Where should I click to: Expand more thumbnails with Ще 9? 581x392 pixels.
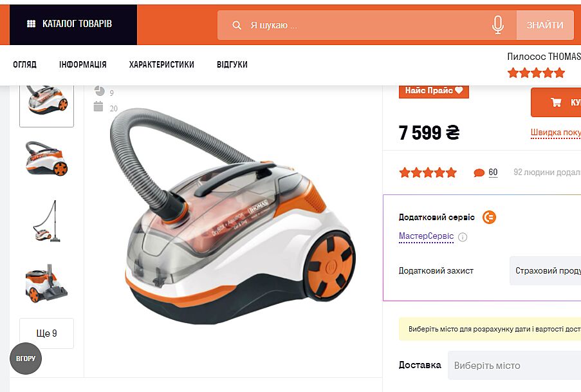pyautogui.click(x=47, y=333)
